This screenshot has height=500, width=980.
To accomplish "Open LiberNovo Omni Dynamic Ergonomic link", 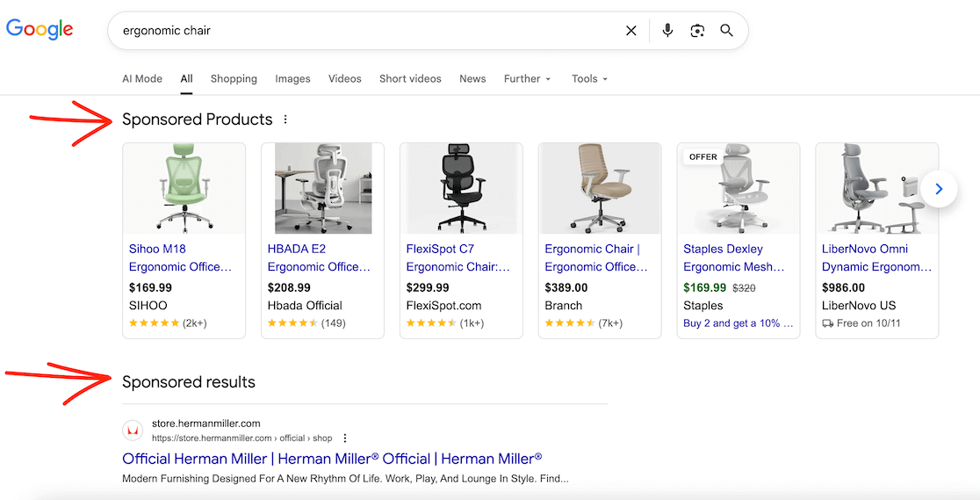I will pyautogui.click(x=877, y=257).
